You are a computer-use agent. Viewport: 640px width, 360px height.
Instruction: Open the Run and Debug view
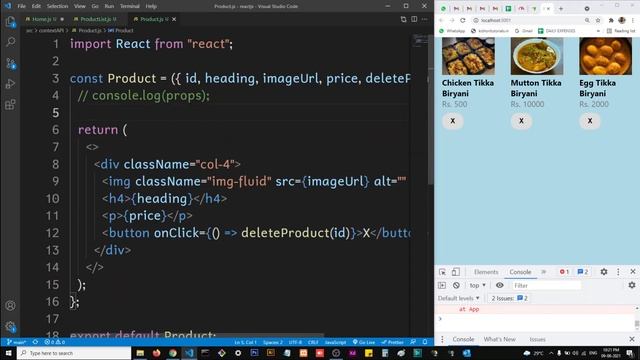click(10, 84)
